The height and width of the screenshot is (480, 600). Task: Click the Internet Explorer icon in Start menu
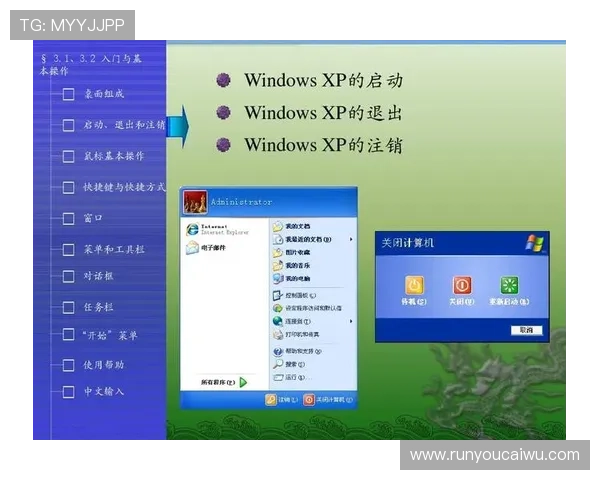click(191, 230)
